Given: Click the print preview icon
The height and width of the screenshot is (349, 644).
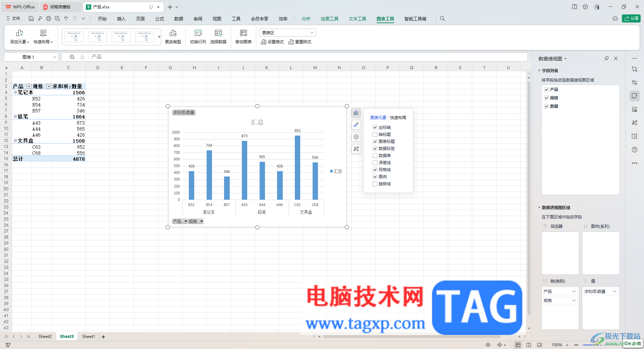Looking at the screenshot, I should (57, 19).
